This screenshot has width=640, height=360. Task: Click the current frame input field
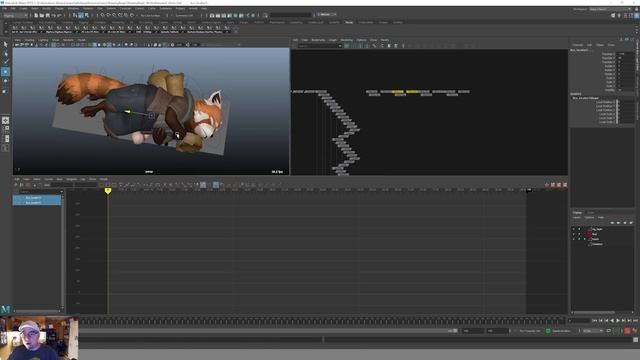[579, 321]
